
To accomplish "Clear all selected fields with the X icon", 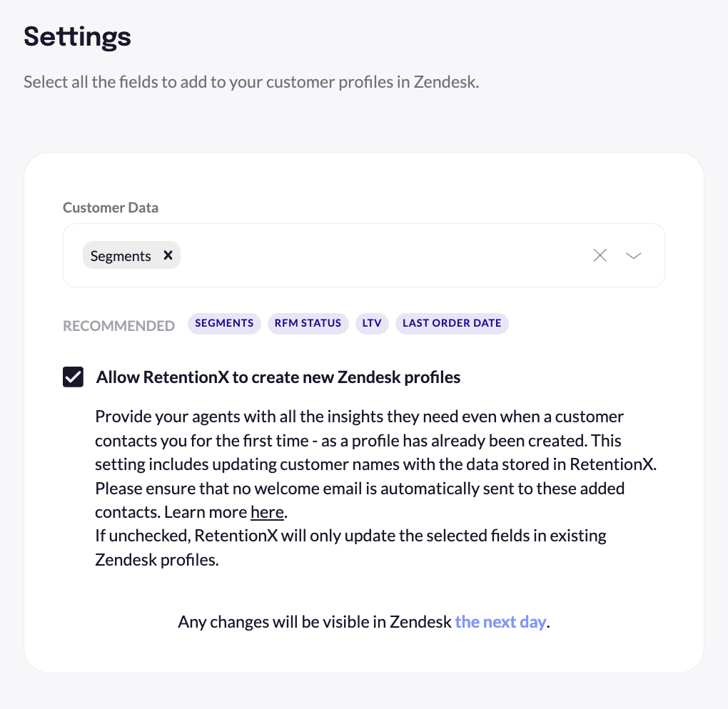I will click(600, 255).
